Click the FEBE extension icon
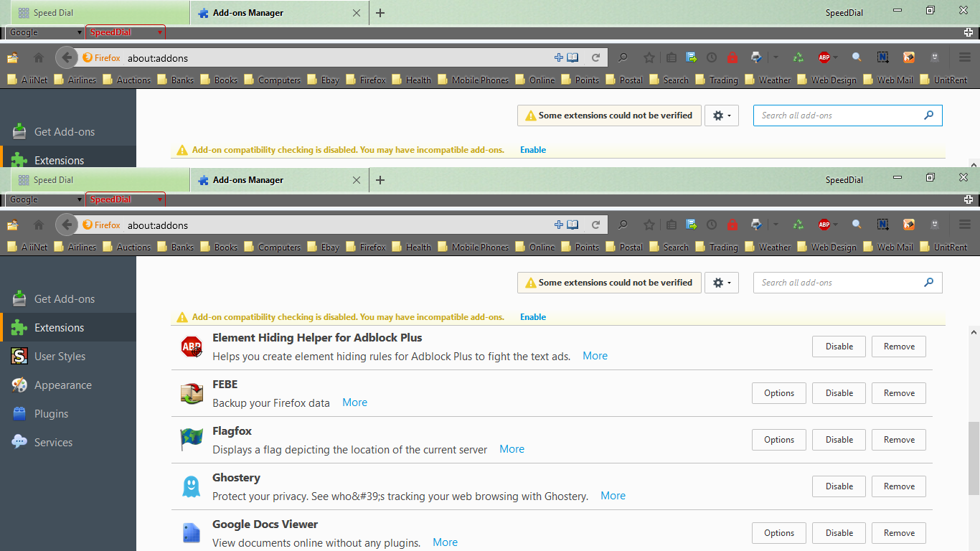The width and height of the screenshot is (980, 551). point(192,393)
